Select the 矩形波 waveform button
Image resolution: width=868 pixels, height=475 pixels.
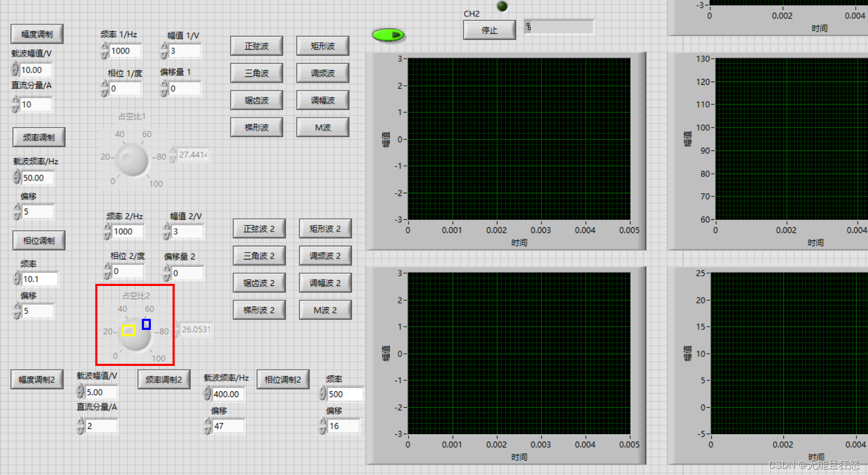click(323, 46)
